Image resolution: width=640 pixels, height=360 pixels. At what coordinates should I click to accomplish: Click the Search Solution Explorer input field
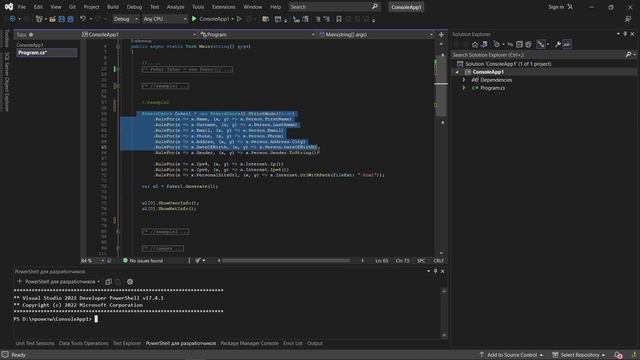538,55
